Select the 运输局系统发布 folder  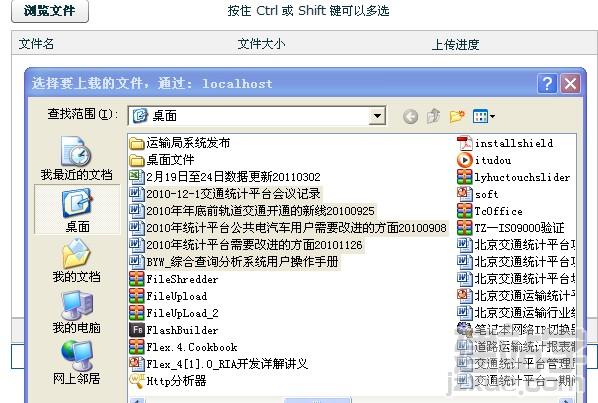point(179,143)
